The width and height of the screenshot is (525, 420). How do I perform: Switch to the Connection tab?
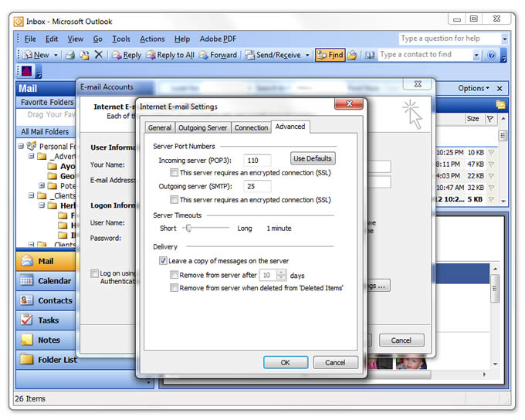coord(251,127)
